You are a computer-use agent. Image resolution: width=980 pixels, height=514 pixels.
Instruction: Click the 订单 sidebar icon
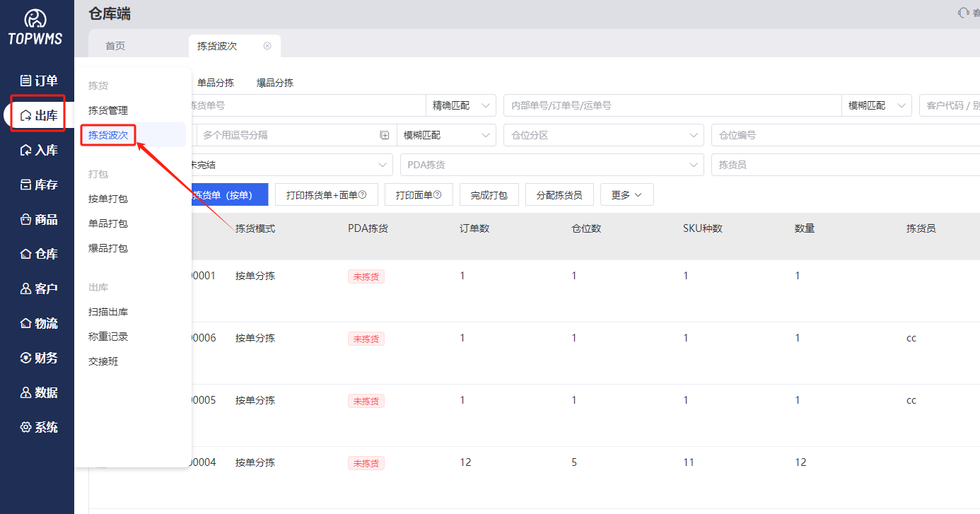pyautogui.click(x=25, y=81)
